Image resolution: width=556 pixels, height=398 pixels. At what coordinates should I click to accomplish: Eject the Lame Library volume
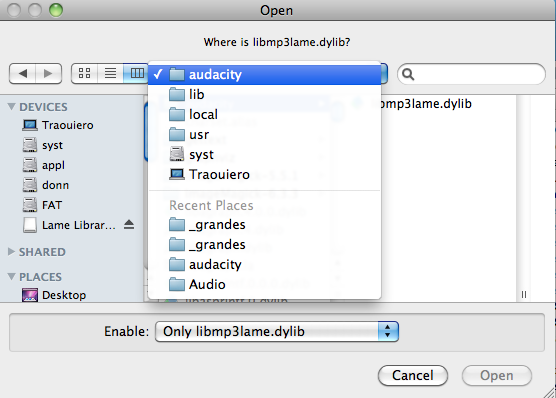(x=129, y=225)
